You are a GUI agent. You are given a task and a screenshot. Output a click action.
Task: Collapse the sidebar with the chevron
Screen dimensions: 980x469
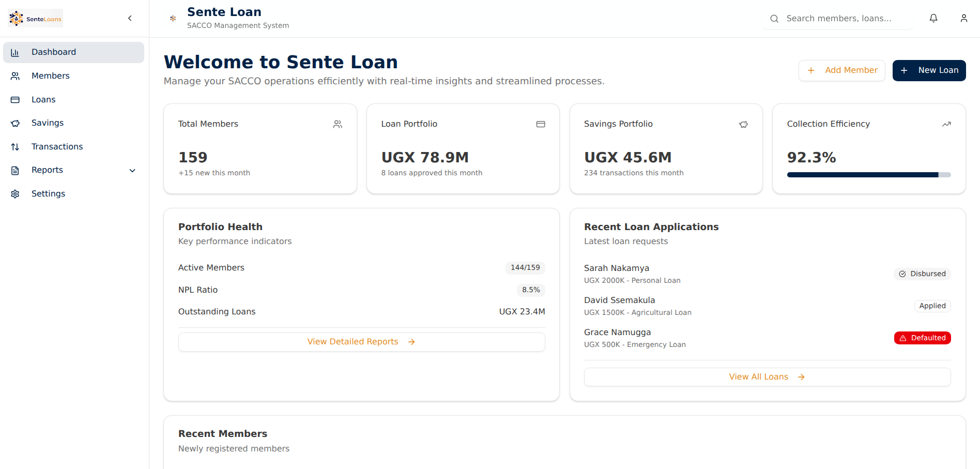130,18
